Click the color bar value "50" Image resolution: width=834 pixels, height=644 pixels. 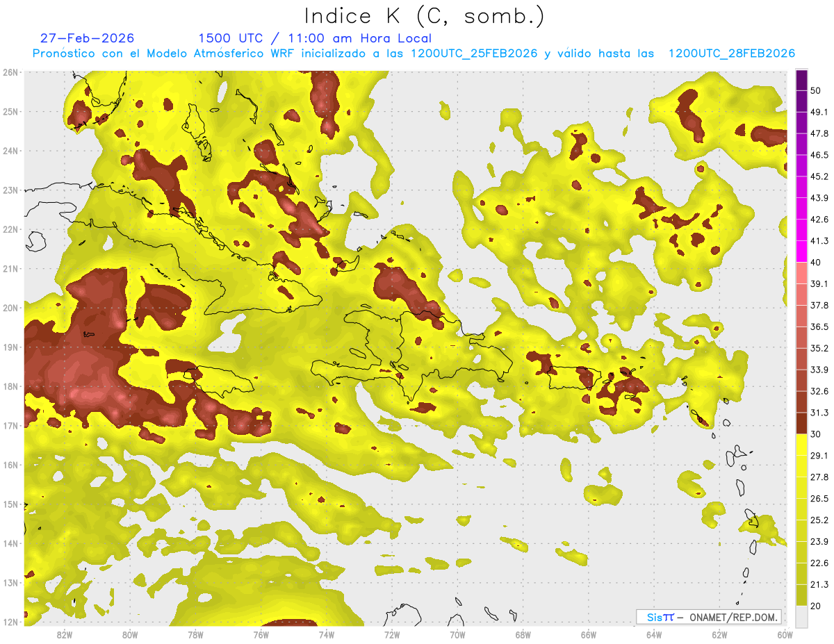point(816,90)
